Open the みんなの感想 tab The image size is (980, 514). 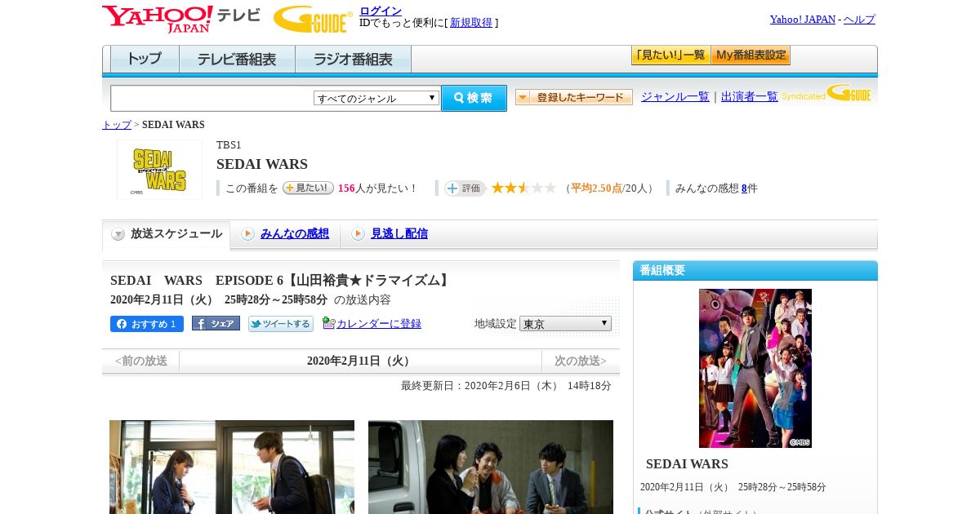pyautogui.click(x=295, y=234)
